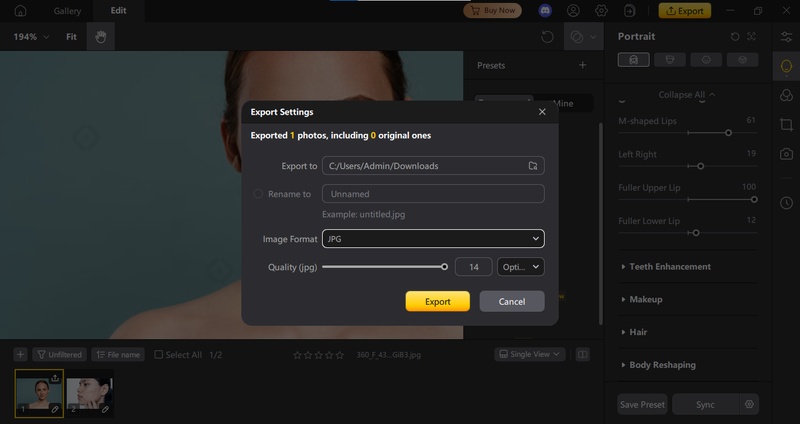
Task: Click the Rename to Unnamed field
Action: point(433,194)
